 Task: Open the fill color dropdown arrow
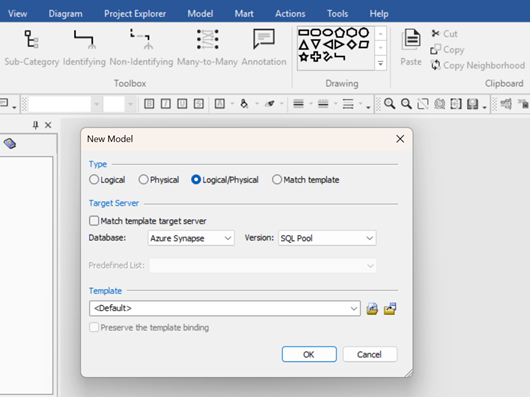click(x=257, y=104)
